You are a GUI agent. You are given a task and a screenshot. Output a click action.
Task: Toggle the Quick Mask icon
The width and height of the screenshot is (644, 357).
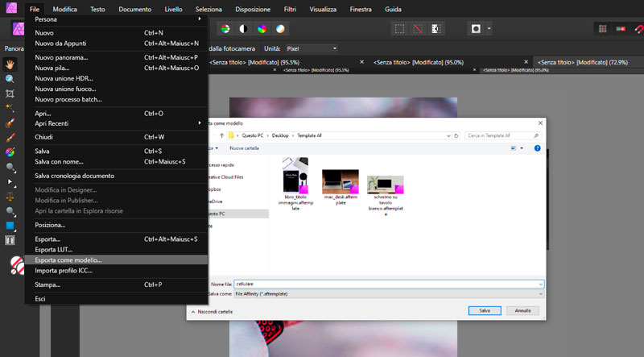[x=476, y=29]
